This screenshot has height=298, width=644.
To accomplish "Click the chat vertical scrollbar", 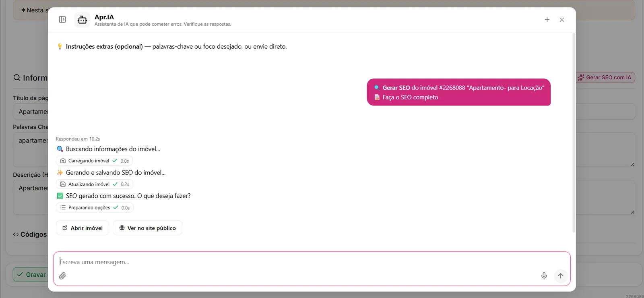I will pos(574,133).
